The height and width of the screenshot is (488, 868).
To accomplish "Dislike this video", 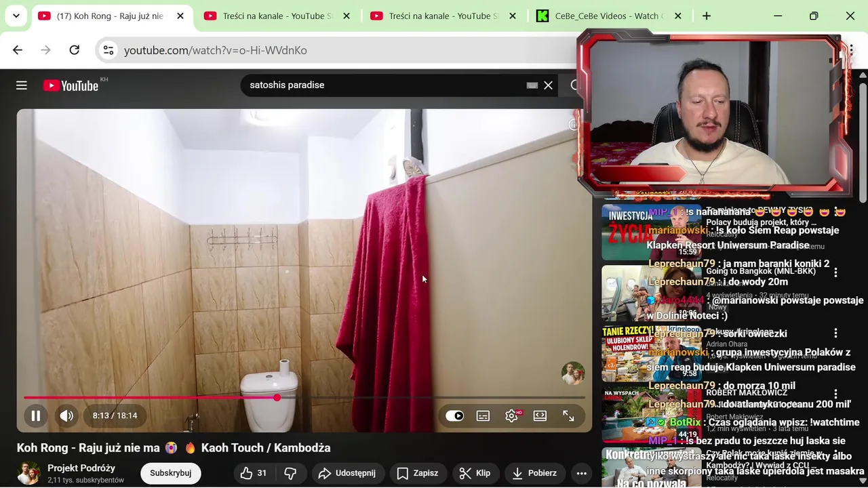I will coord(290,473).
